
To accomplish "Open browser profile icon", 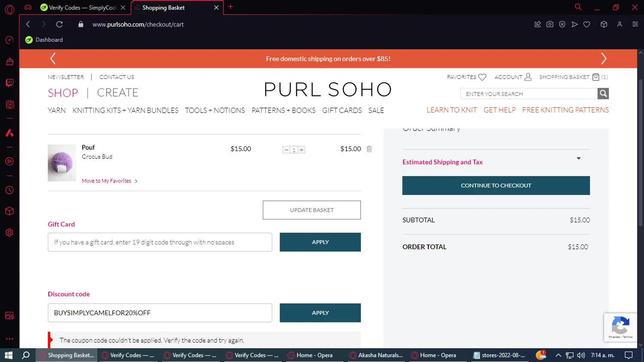I will (620, 24).
